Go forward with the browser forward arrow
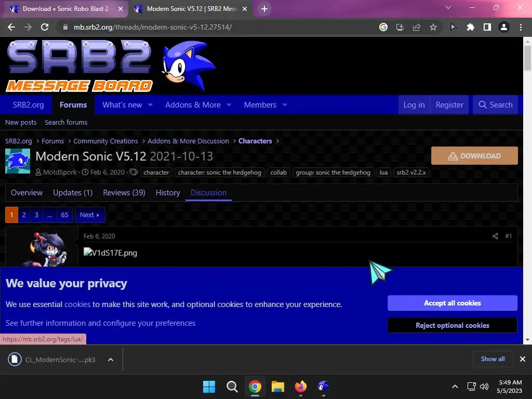 tap(28, 27)
